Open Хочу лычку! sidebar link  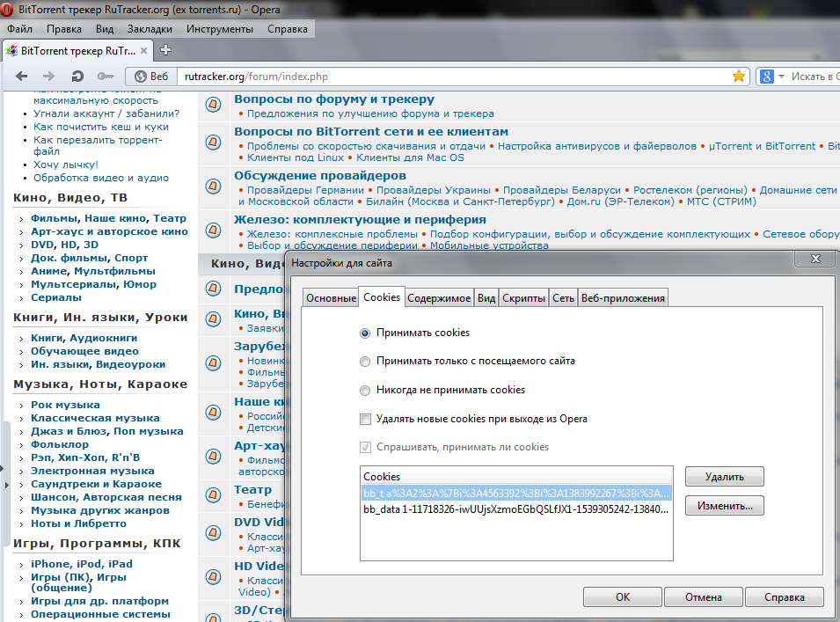(66, 165)
